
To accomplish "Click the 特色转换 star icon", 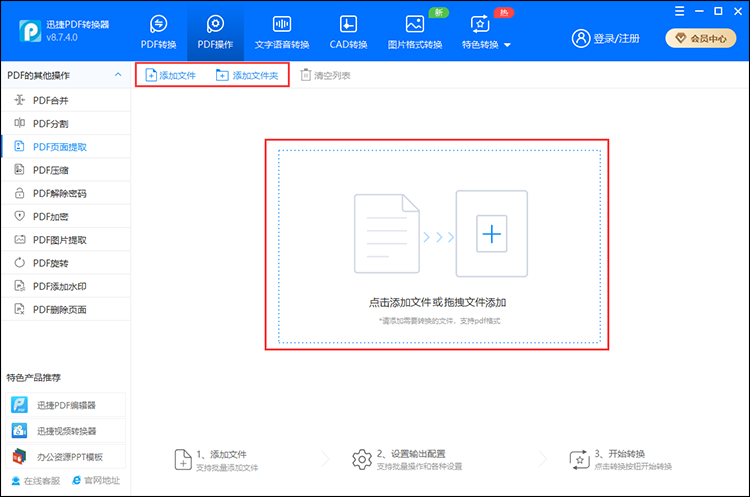I will [480, 24].
